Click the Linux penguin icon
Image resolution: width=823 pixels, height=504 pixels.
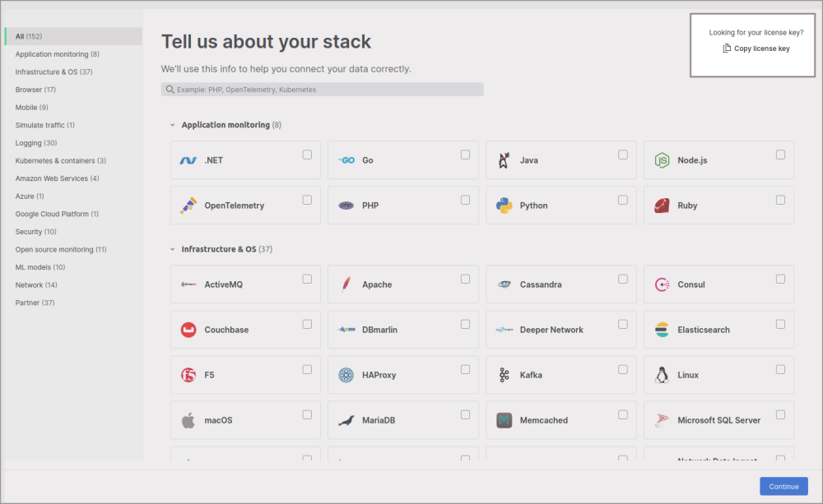[662, 374]
